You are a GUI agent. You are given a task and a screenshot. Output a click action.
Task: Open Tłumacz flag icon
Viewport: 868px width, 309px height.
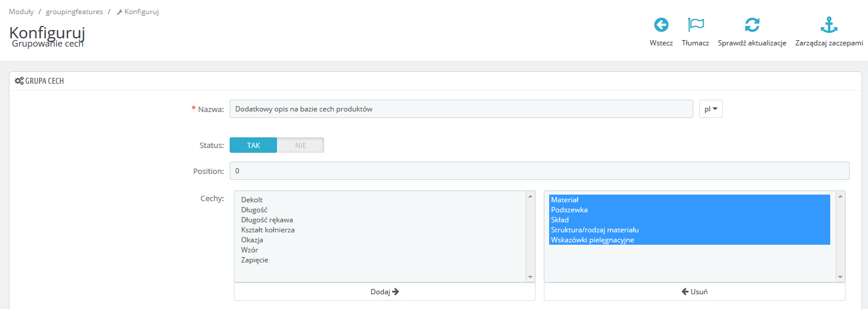[696, 25]
